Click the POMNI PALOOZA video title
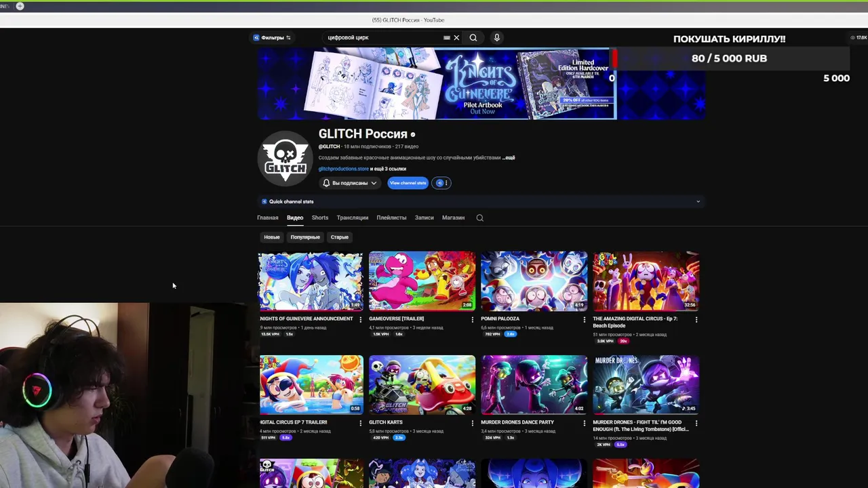The image size is (868, 488). click(x=500, y=319)
